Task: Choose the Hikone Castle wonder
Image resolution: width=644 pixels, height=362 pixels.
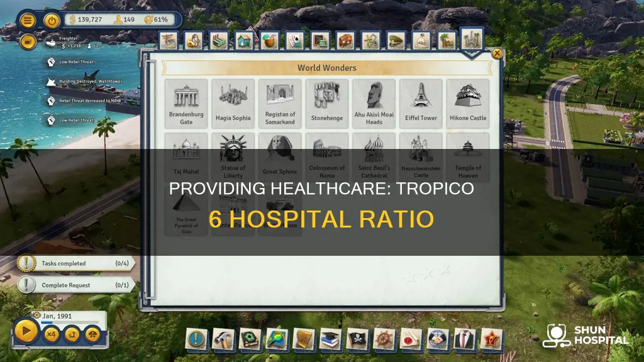Action: click(x=467, y=104)
